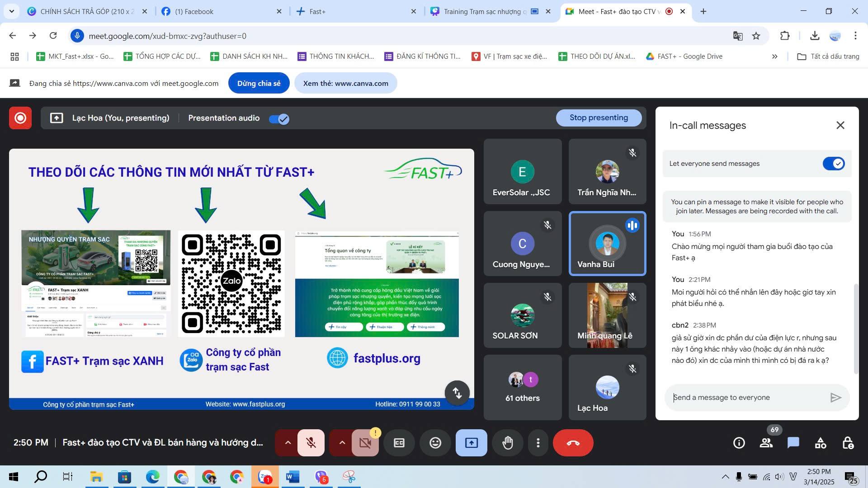Open Chrome three-dot menu
Screen dimensions: 868x488
click(x=855, y=36)
